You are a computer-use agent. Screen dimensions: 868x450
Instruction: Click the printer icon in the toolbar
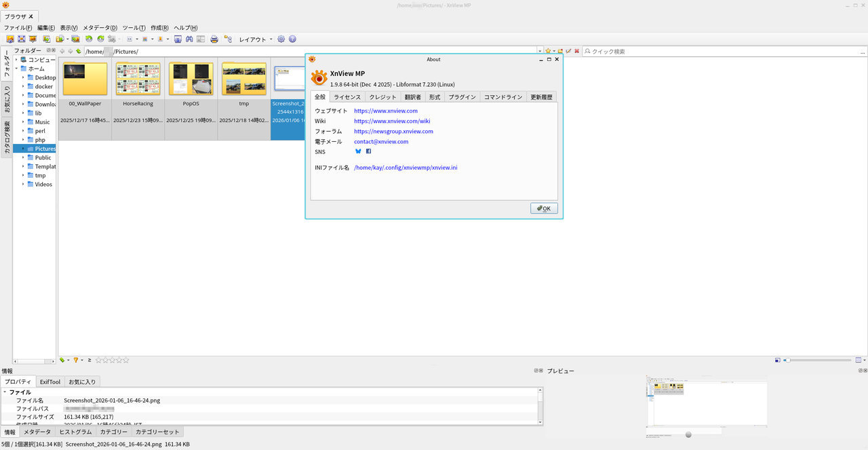(214, 39)
